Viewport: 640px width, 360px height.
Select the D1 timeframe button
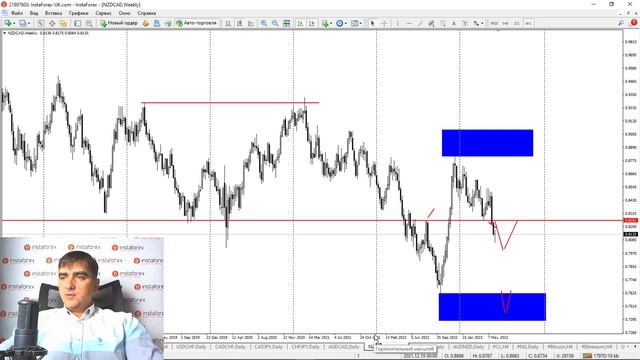click(517, 23)
